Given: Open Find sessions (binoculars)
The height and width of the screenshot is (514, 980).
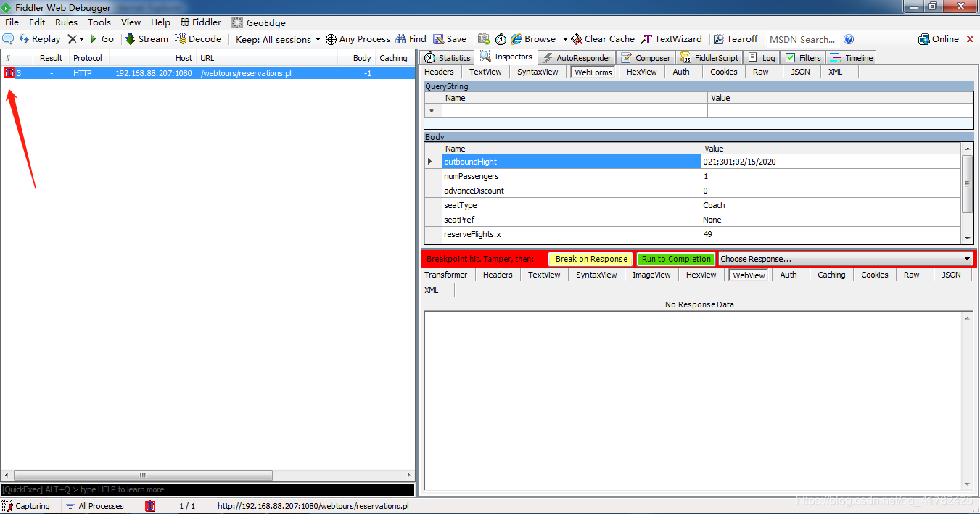Looking at the screenshot, I should pyautogui.click(x=411, y=39).
